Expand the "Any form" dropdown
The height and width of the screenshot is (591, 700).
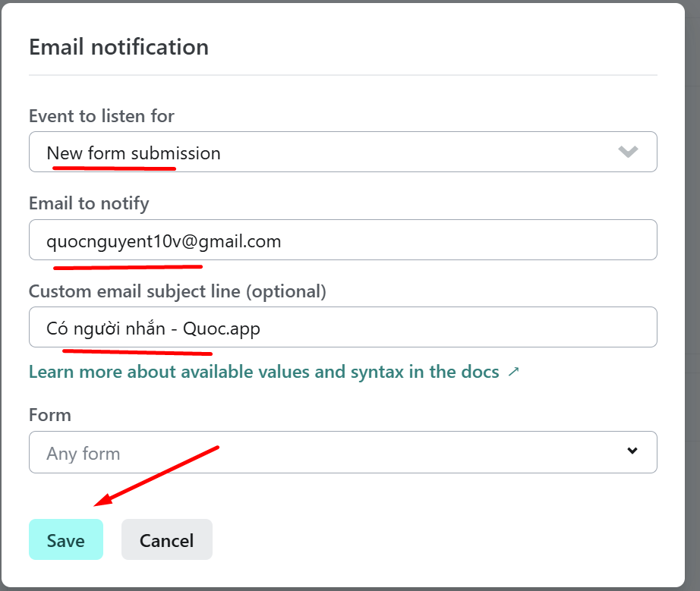[342, 452]
